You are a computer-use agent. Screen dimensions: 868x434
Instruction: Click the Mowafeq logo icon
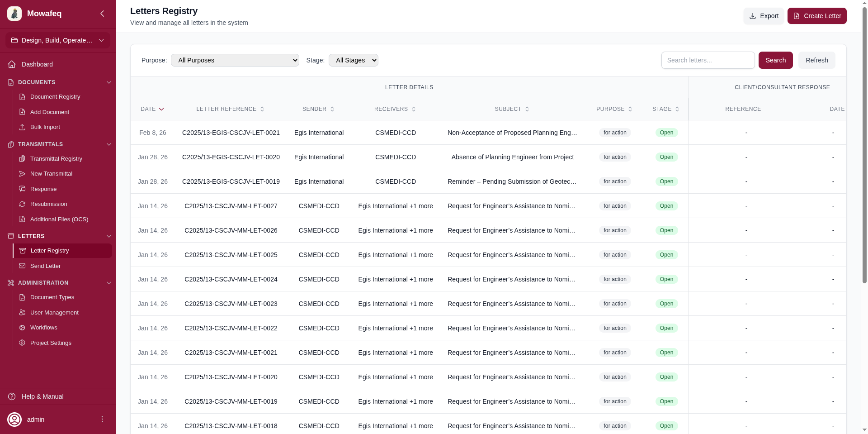pos(14,14)
